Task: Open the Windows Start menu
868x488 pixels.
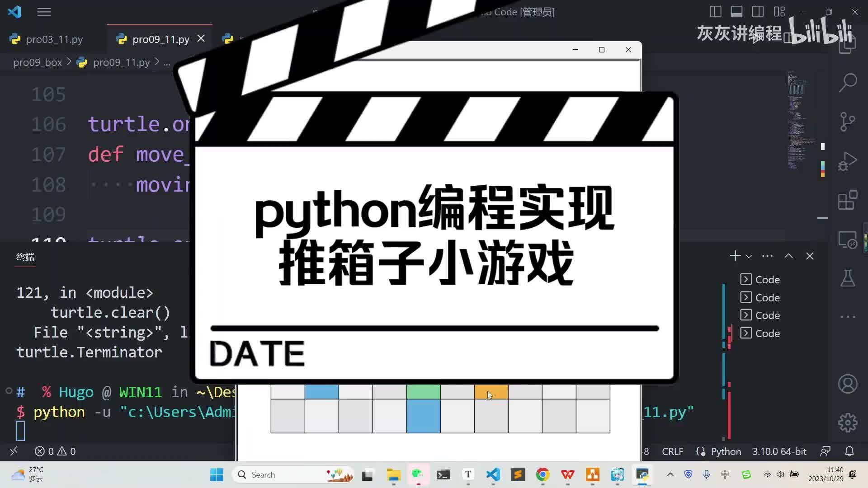Action: [x=217, y=474]
